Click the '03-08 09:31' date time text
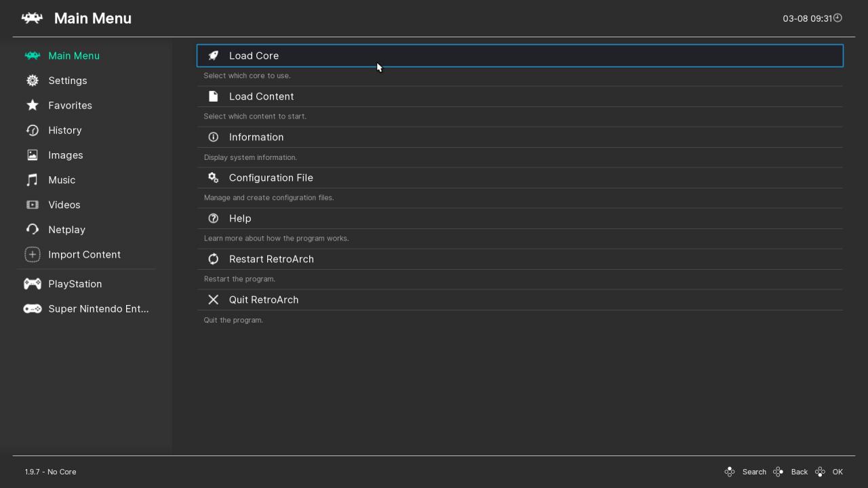The width and height of the screenshot is (868, 488). pos(807,18)
